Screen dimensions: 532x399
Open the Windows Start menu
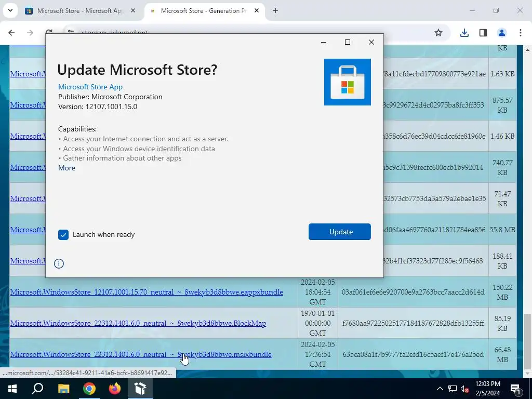(12, 389)
